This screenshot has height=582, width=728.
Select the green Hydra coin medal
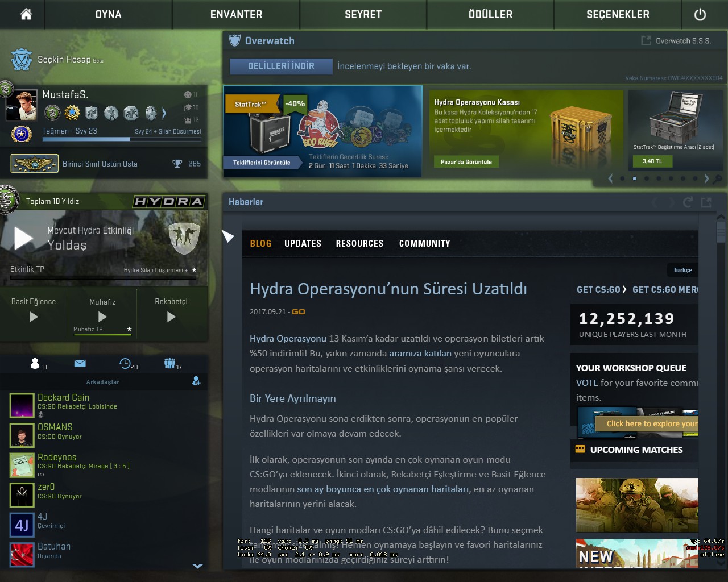point(52,113)
